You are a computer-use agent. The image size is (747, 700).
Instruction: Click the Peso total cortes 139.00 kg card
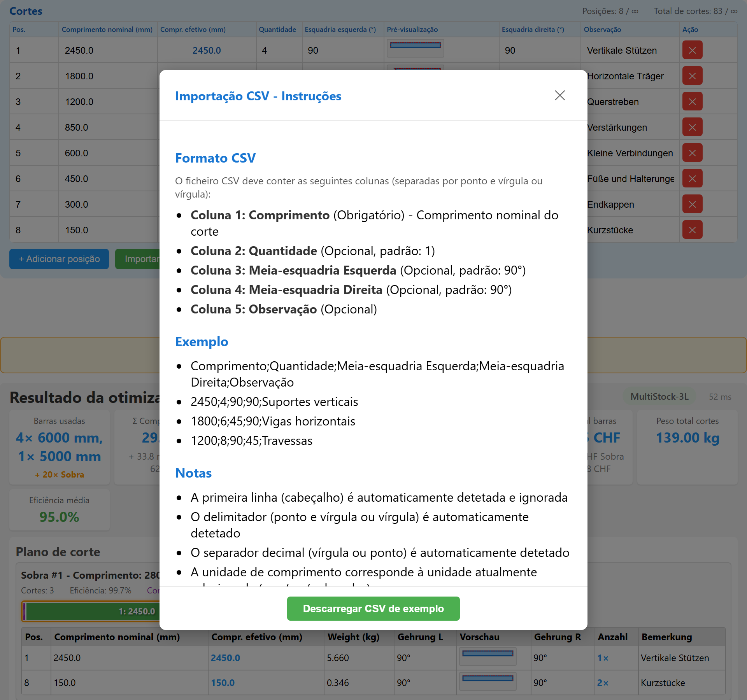click(687, 447)
